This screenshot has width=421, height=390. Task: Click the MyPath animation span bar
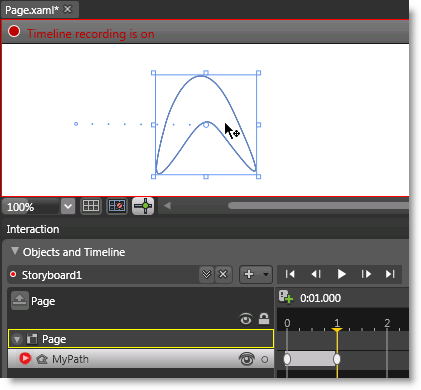[312, 359]
